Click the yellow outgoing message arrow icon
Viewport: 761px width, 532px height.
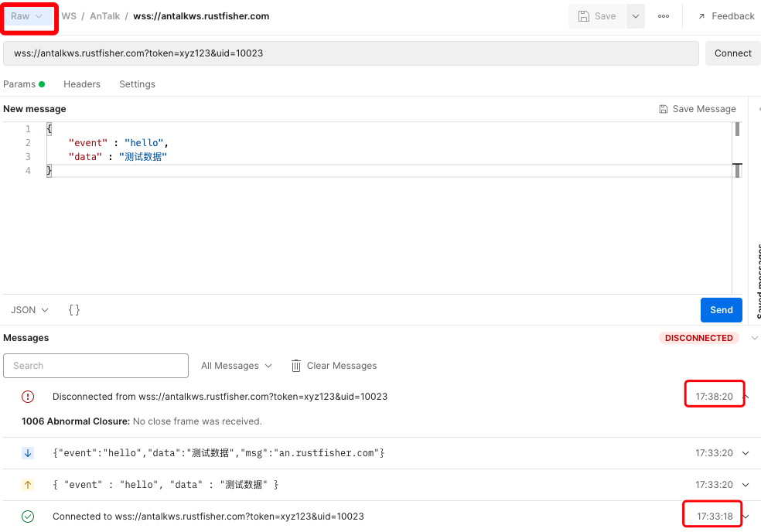tap(28, 485)
